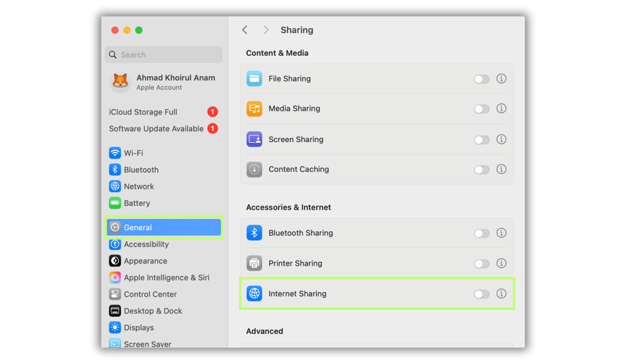Click the Control Center sidebar icon
Image resolution: width=626 pixels, height=364 pixels.
click(x=115, y=294)
